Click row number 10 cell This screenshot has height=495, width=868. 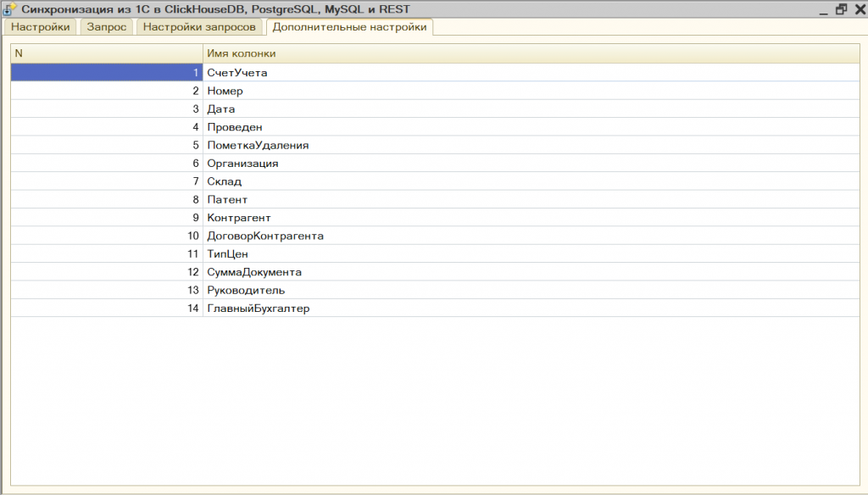point(107,236)
